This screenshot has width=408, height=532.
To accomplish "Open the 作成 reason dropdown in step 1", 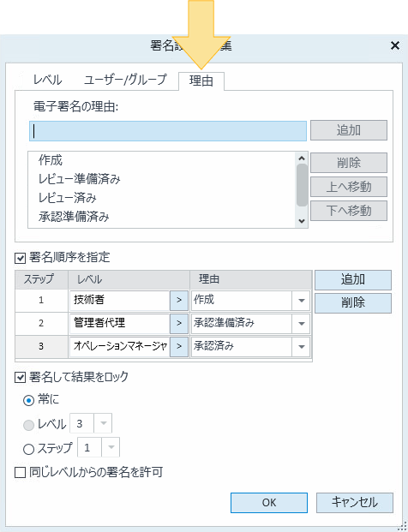I will (301, 301).
